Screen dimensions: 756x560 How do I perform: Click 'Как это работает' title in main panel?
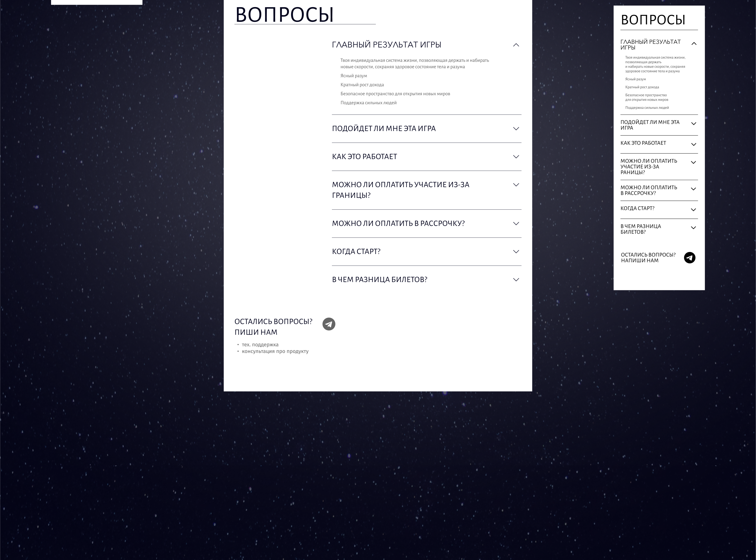(x=364, y=157)
